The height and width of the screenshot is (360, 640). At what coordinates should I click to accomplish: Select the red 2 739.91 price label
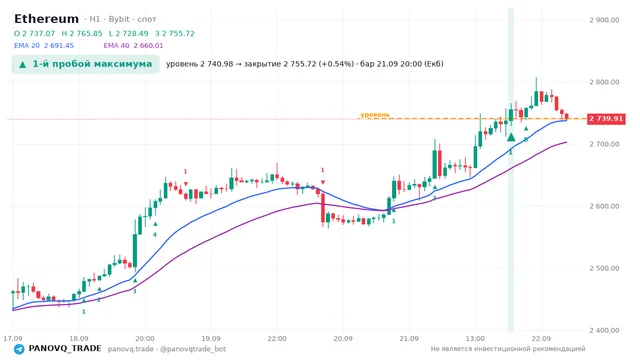[606, 119]
